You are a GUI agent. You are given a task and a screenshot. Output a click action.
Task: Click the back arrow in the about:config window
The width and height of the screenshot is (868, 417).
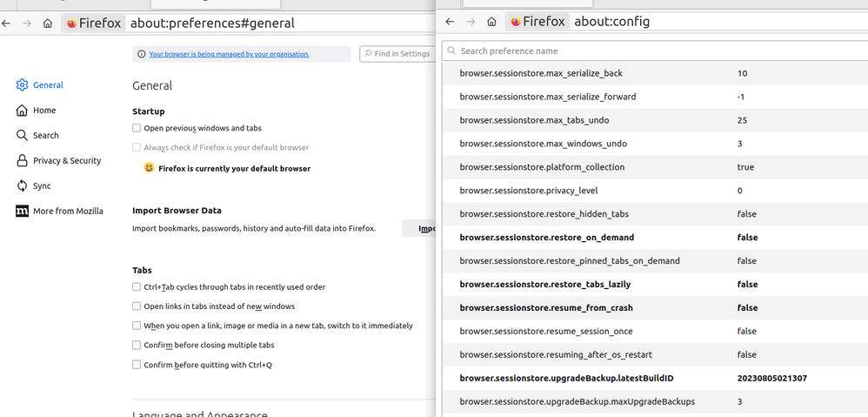(450, 22)
